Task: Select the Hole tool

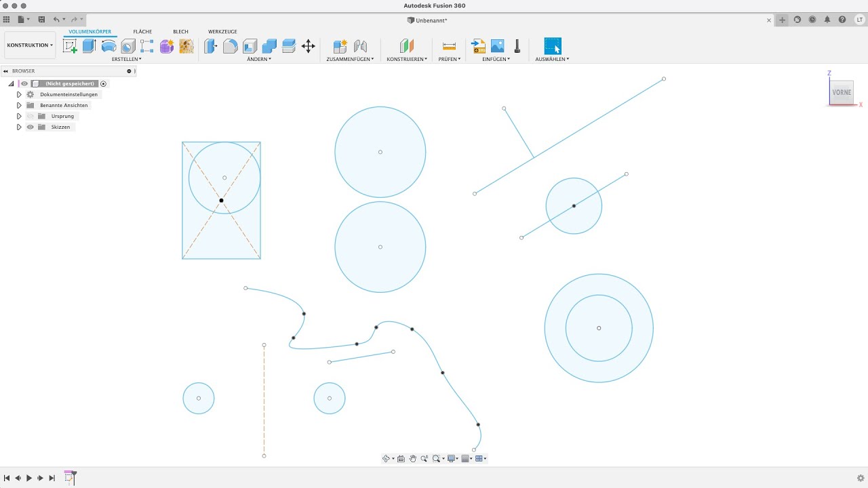Action: (x=128, y=46)
